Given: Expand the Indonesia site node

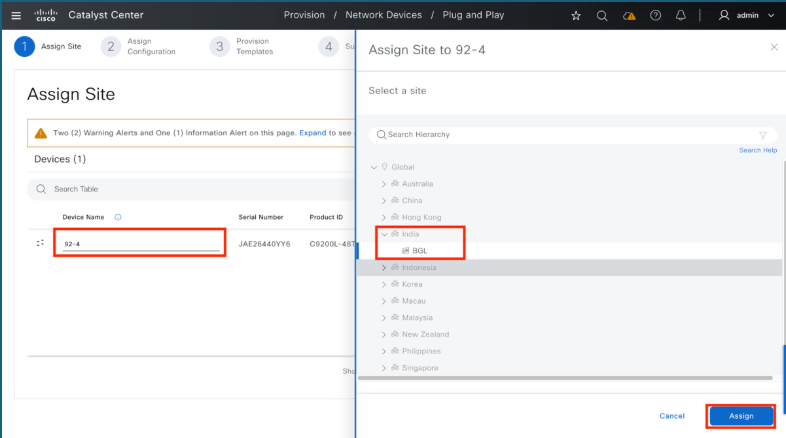Looking at the screenshot, I should tap(383, 268).
